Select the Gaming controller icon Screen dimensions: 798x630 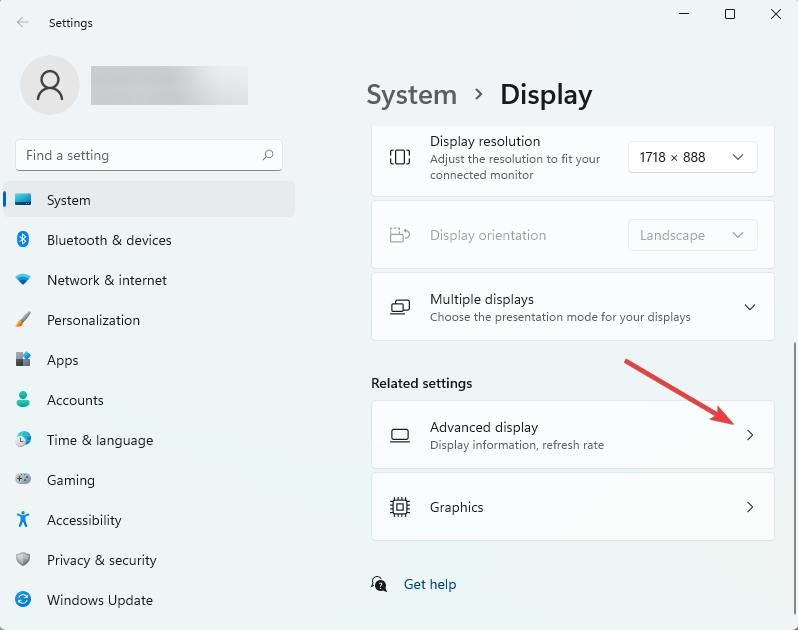(23, 479)
